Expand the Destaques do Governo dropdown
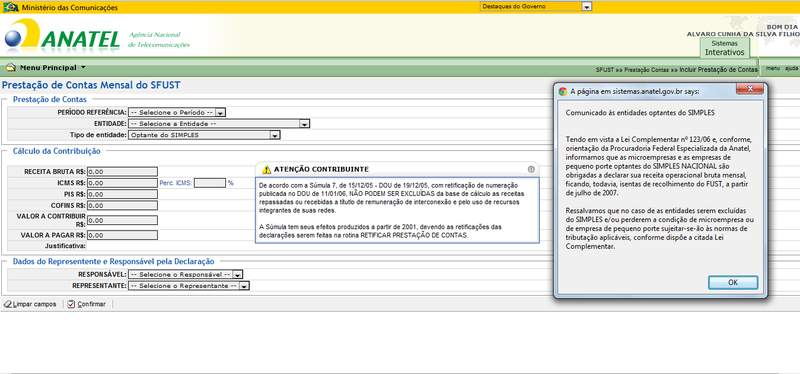This screenshot has height=374, width=800. (x=536, y=7)
